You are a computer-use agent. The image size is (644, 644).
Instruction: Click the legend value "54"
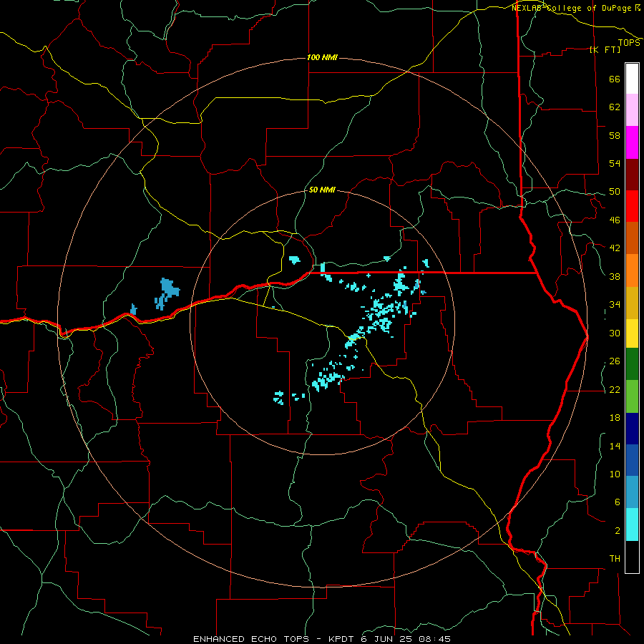point(615,163)
